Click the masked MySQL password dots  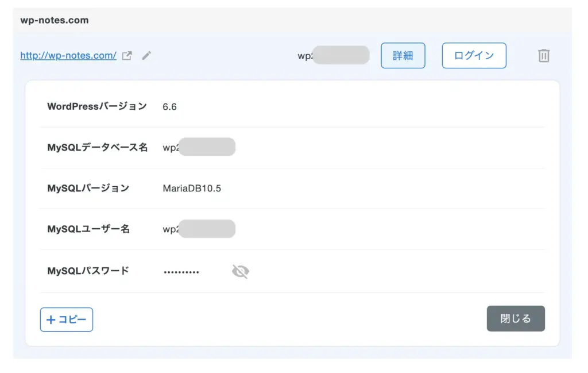coord(181,271)
